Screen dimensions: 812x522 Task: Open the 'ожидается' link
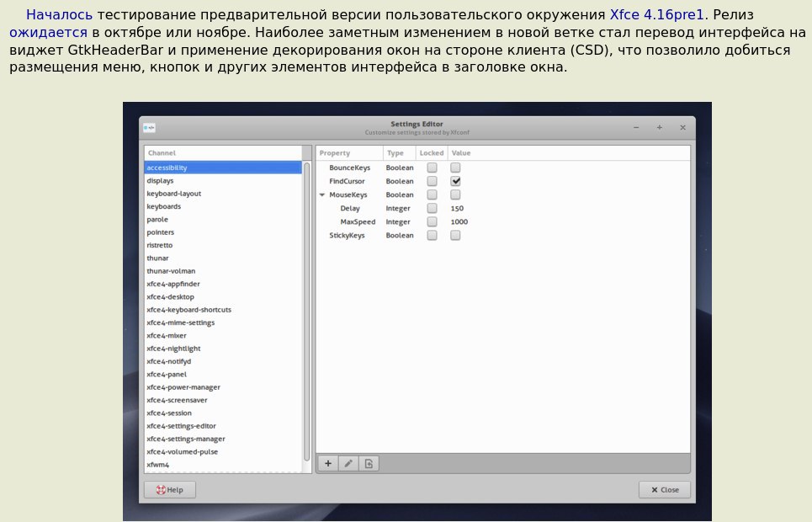click(x=48, y=33)
